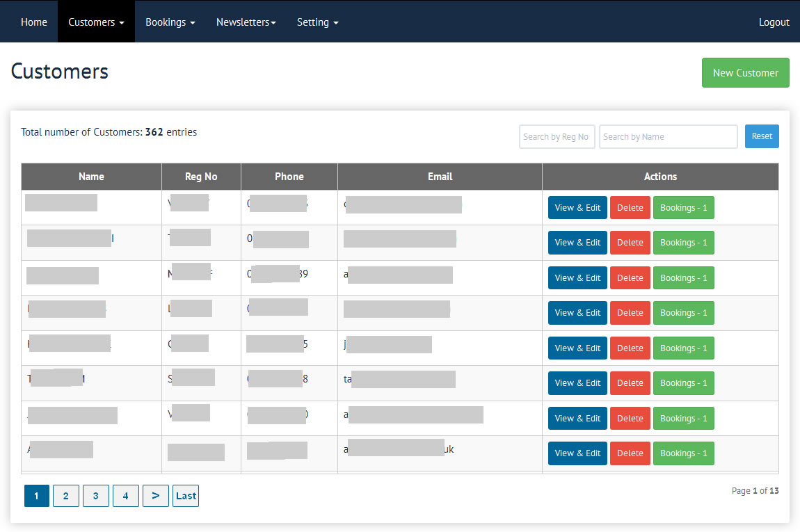The width and height of the screenshot is (800, 532).
Task: Go to the Home page
Action: [34, 22]
